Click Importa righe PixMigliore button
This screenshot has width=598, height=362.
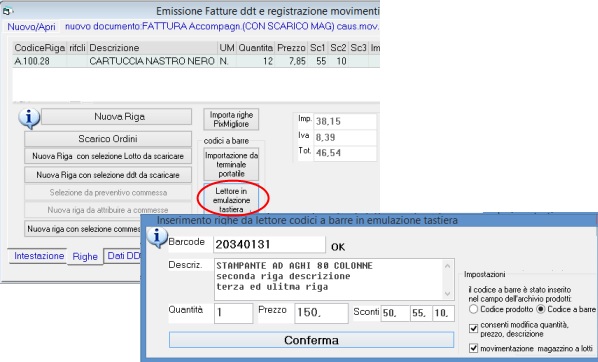(x=231, y=119)
